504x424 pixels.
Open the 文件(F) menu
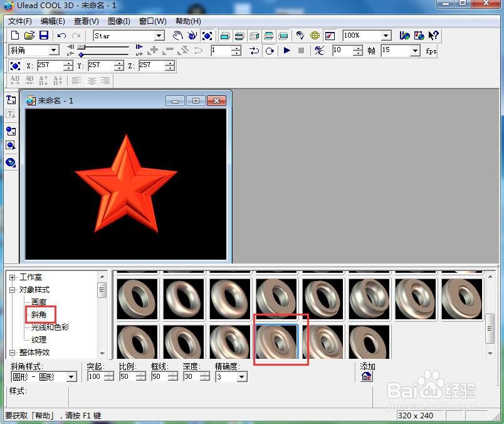(x=20, y=21)
